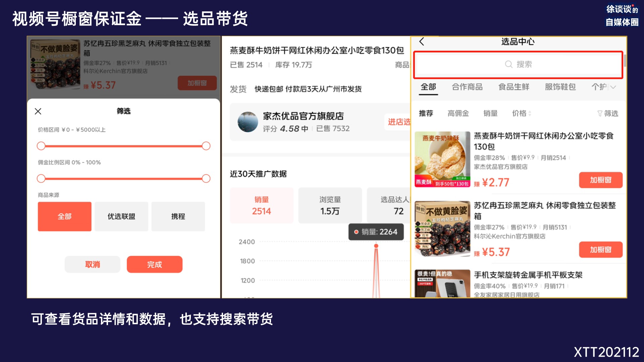Select the 销量 data card
Viewport: 644px width, 362px height.
(x=261, y=205)
